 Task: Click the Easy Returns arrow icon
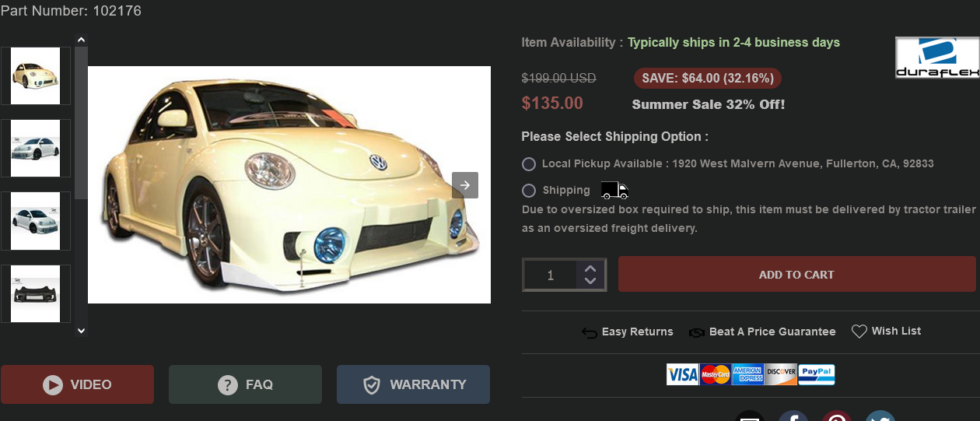tap(590, 332)
